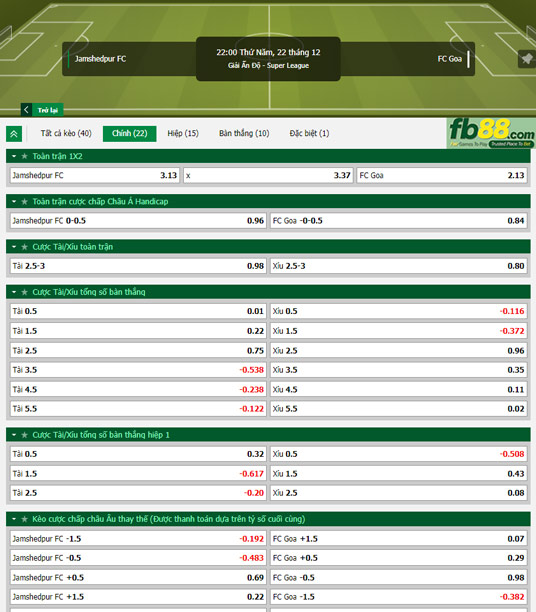Select first-half Xỉu 1.5 odds 0.43
The height and width of the screenshot is (612, 536).
(x=399, y=474)
